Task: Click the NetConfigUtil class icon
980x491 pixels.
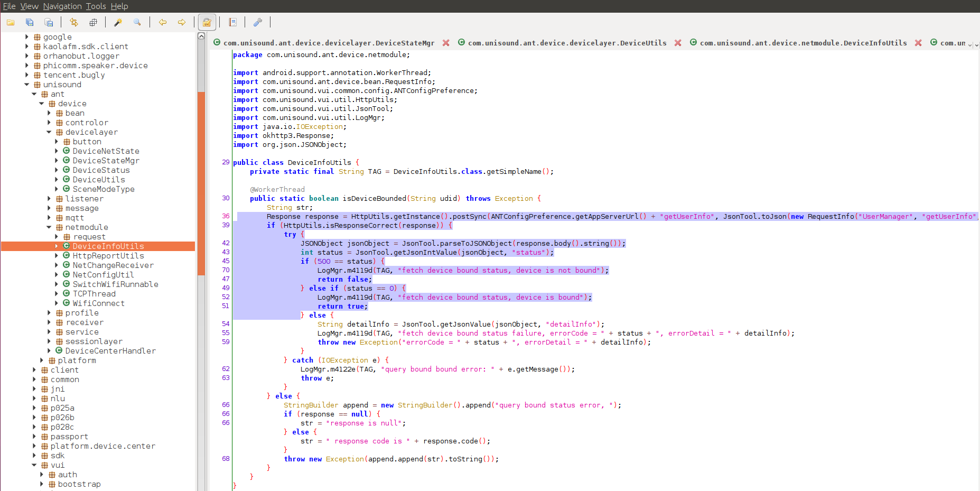Action: pos(67,275)
